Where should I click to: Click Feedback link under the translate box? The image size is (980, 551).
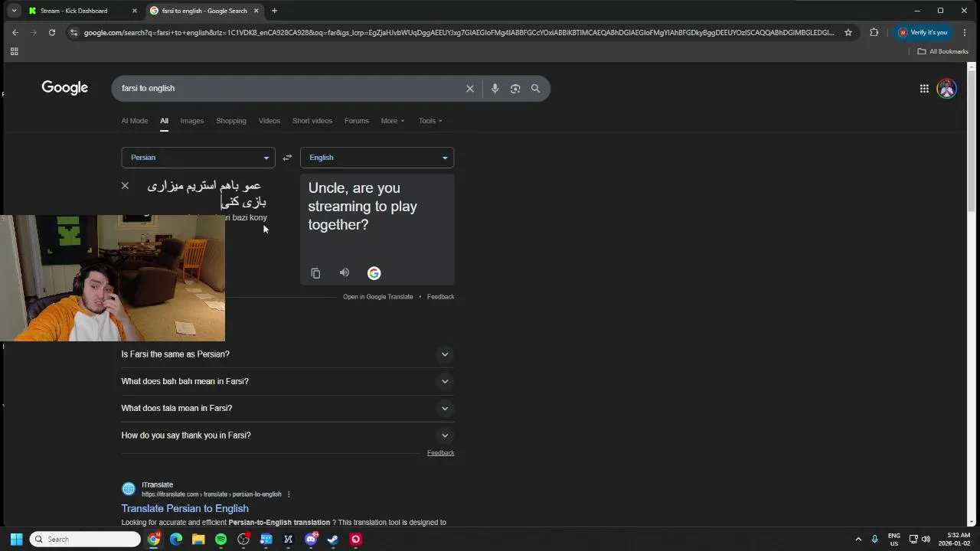[440, 297]
